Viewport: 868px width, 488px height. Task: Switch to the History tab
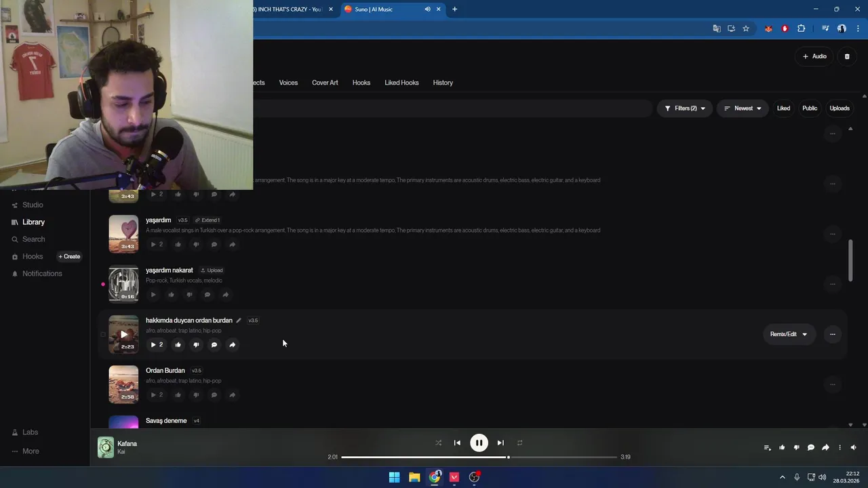[443, 83]
